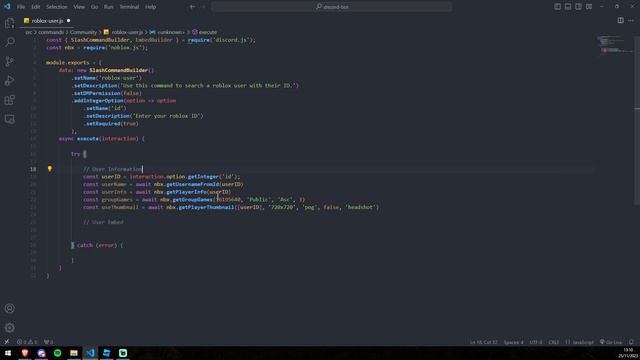Expand the Community breadcrumb

pyautogui.click(x=83, y=32)
